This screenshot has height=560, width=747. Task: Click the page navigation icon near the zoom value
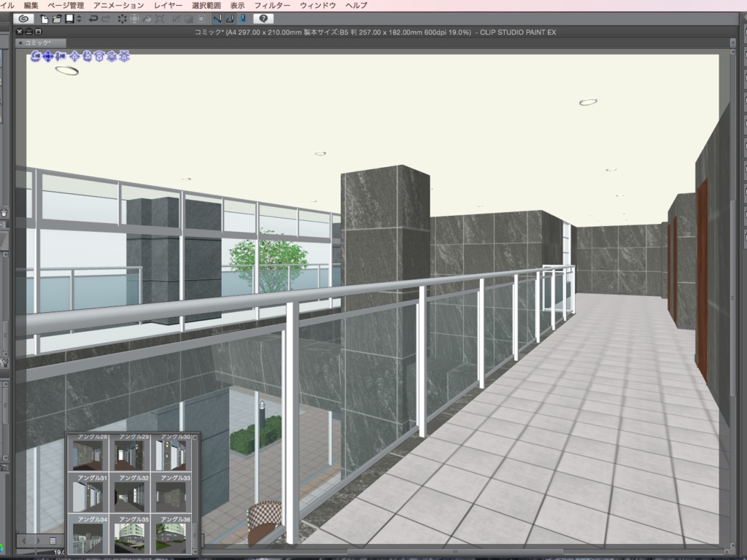pos(53,540)
